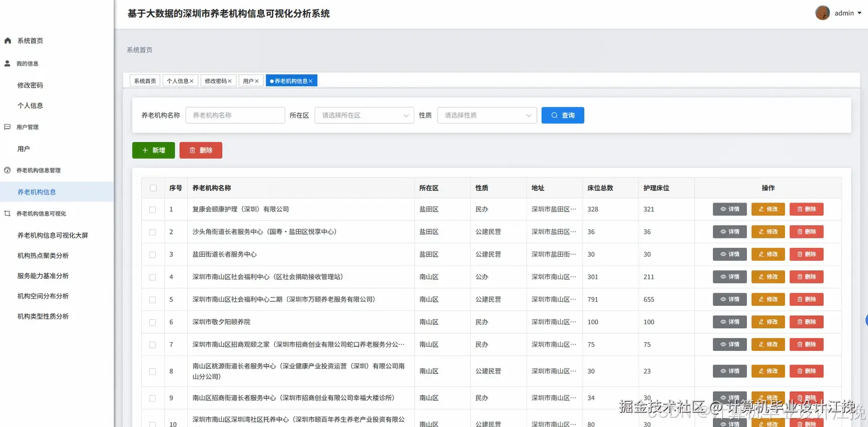Open the admin user dropdown arrow

(860, 13)
